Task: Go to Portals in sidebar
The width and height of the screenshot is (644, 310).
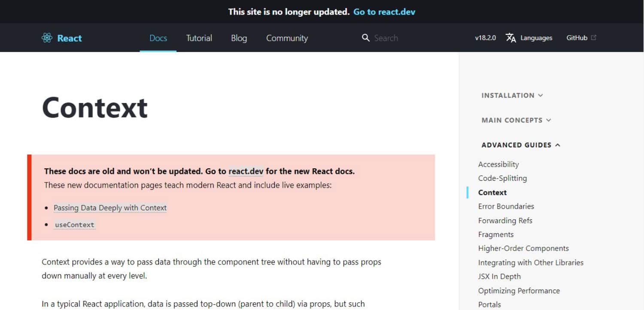Action: (489, 304)
